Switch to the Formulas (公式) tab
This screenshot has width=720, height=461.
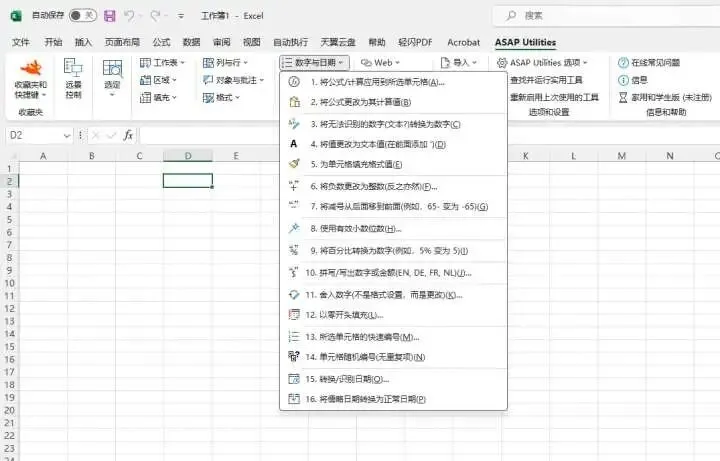click(x=161, y=42)
